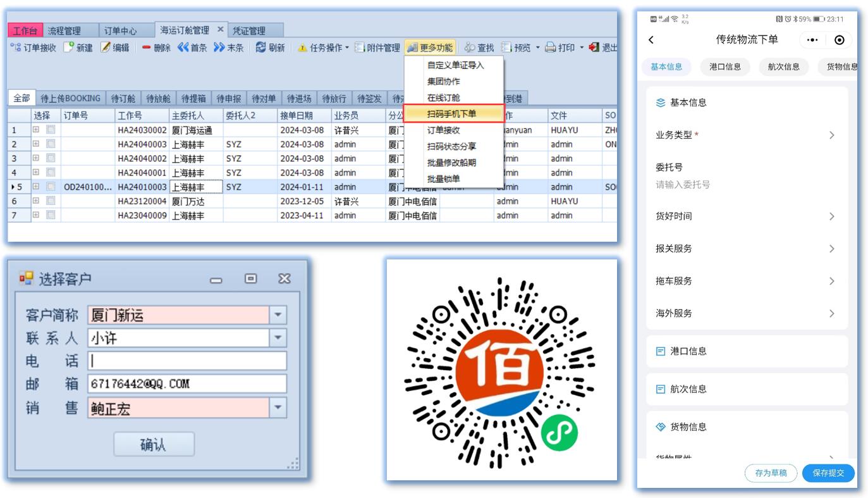The image size is (868, 498).
Task: Open 附件管理 attachment management
Action: pyautogui.click(x=377, y=47)
